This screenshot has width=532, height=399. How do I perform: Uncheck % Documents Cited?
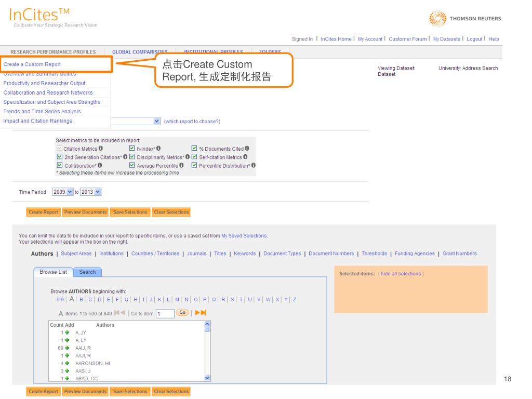[x=194, y=148]
